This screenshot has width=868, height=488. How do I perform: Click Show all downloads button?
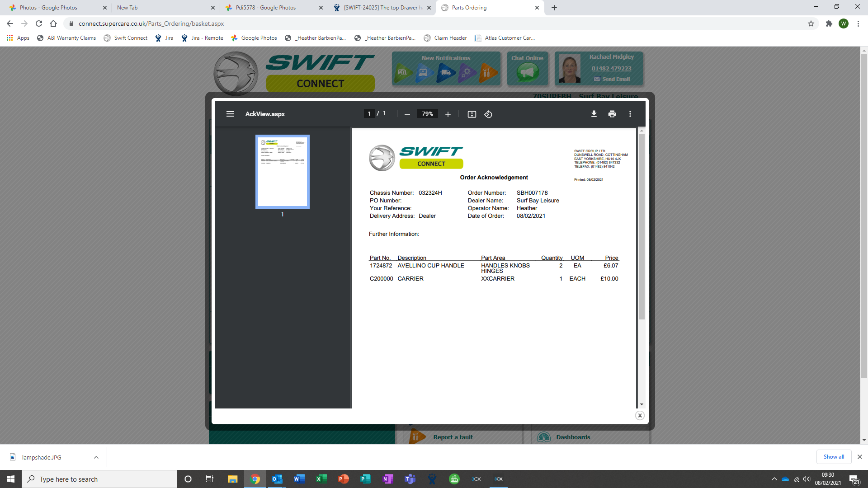coord(833,457)
